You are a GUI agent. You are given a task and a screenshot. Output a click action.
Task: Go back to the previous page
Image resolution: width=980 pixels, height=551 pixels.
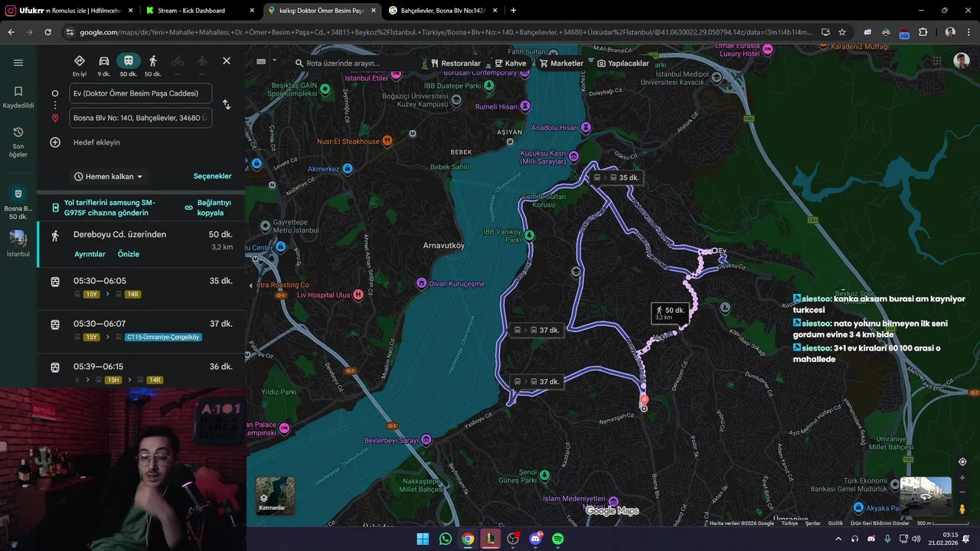point(11,32)
